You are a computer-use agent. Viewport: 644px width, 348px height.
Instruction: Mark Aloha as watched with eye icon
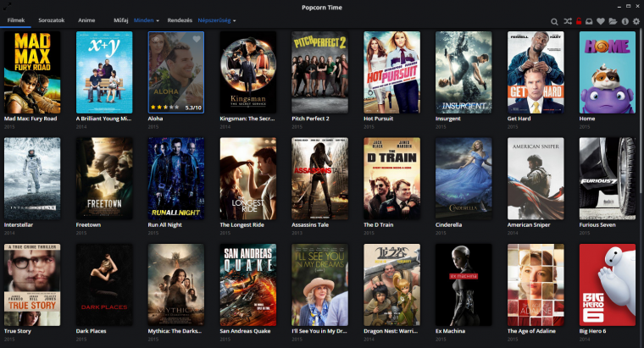tap(156, 39)
